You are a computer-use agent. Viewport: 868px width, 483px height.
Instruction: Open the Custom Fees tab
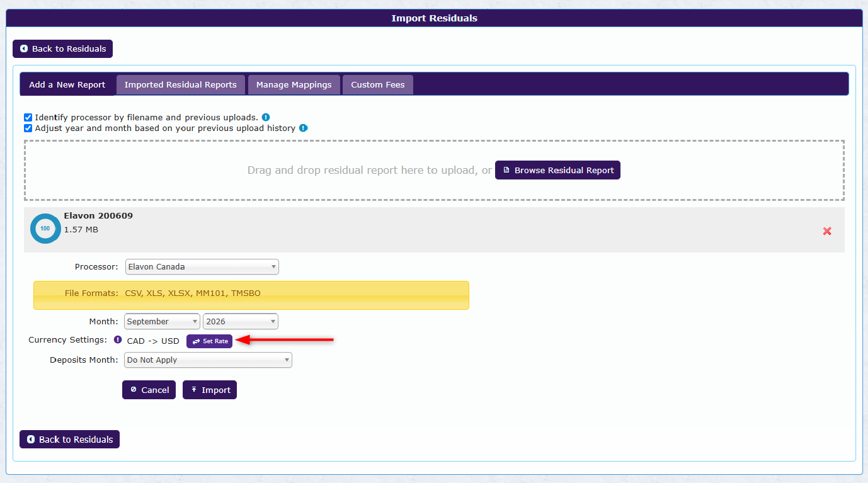click(x=378, y=84)
